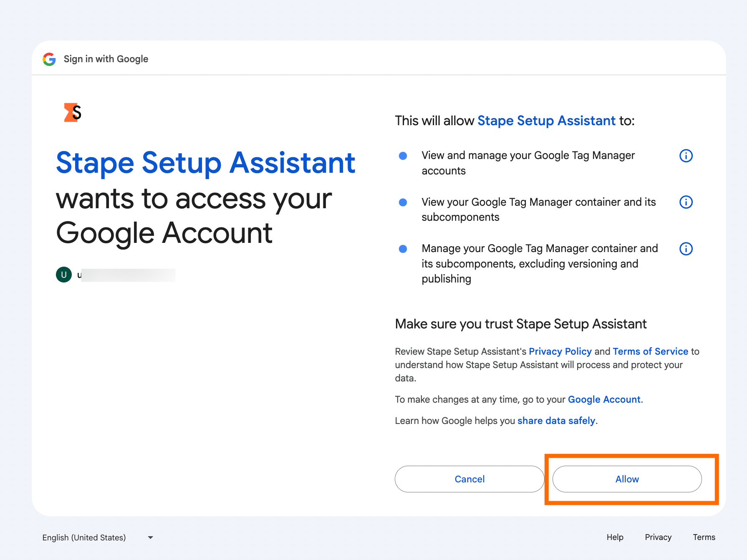
Task: Click the Help footer link
Action: (x=615, y=537)
